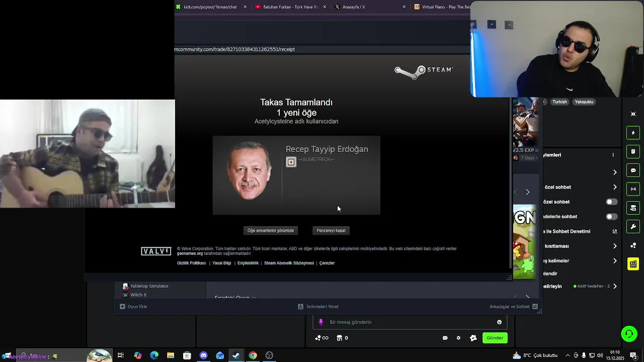Expand the 'Sıradaki Oyun' dropdown
Image resolution: width=644 pixels, height=362 pixels.
click(235, 297)
